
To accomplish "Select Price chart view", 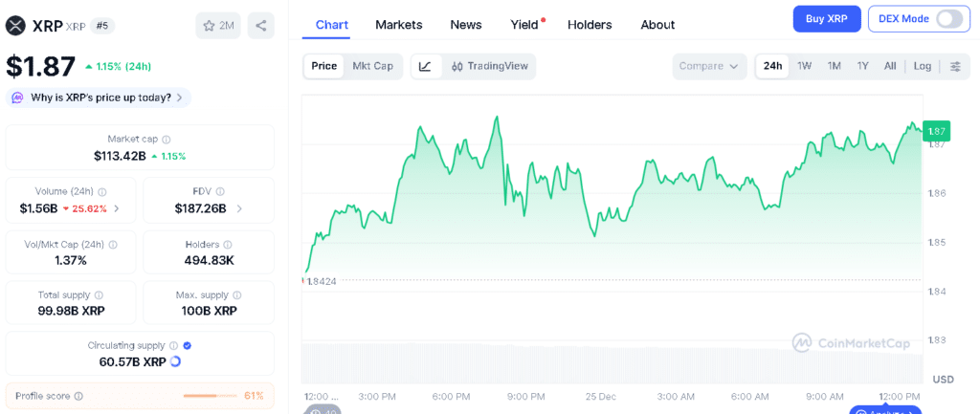I will (324, 66).
